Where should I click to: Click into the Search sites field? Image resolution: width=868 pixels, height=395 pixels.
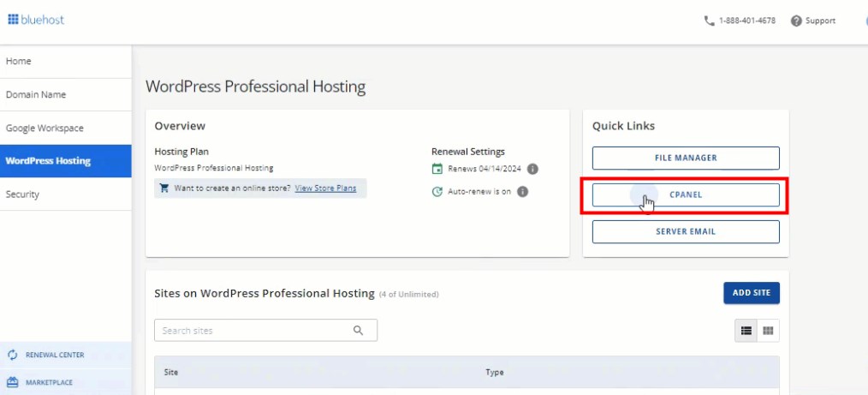coord(253,331)
